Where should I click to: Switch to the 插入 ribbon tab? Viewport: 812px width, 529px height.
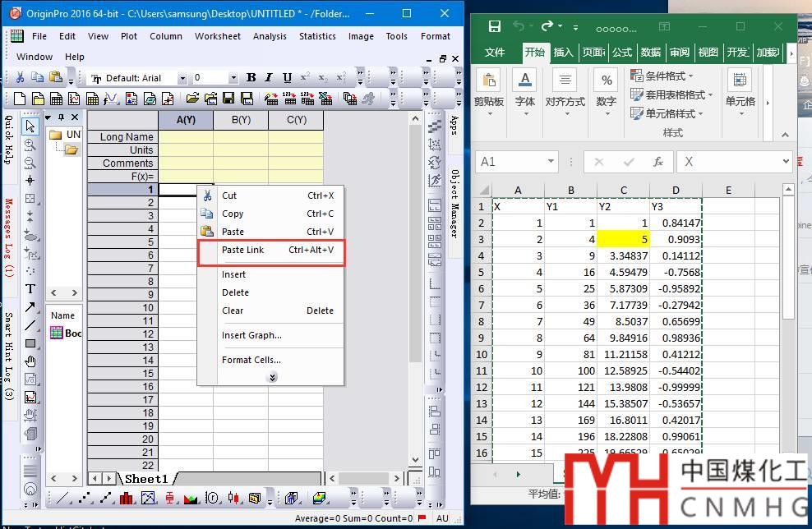coord(563,53)
